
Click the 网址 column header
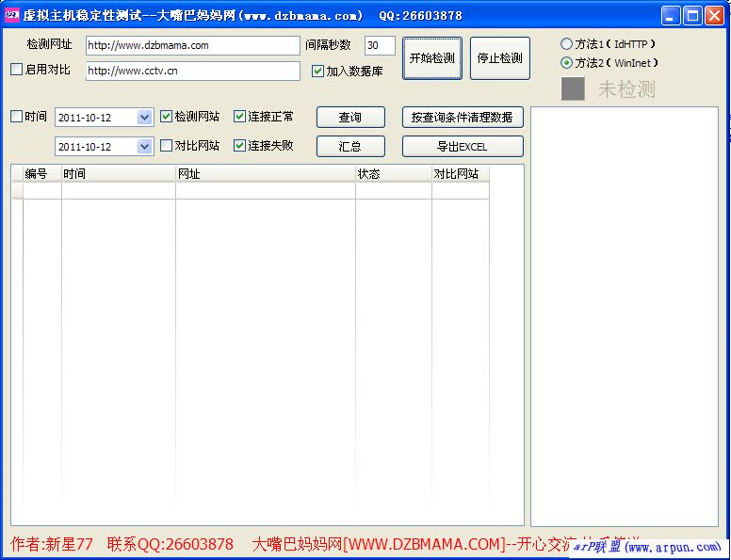click(265, 174)
